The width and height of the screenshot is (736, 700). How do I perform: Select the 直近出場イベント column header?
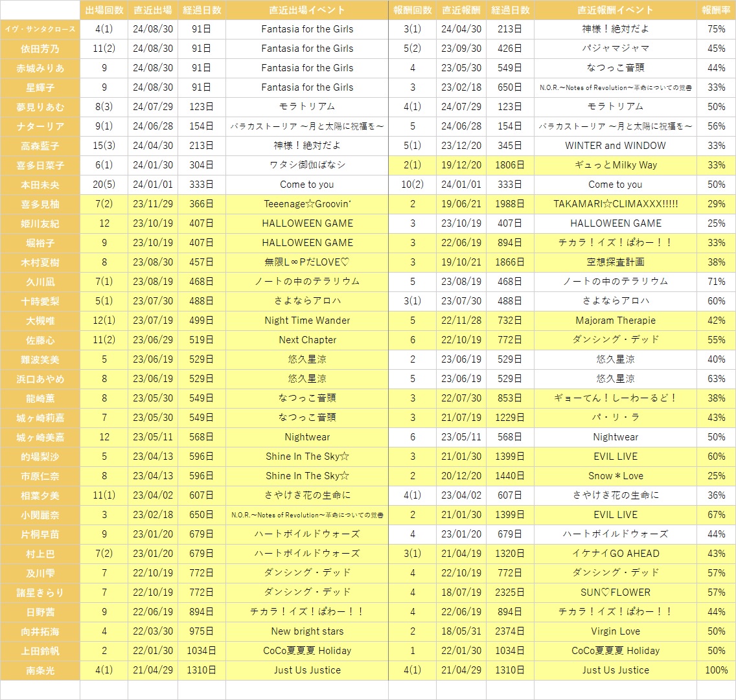307,10
